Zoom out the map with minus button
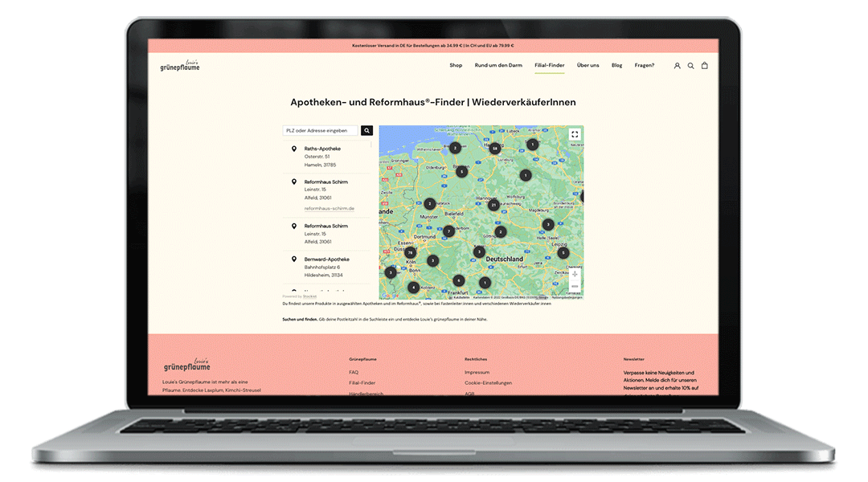Image resolution: width=868 pixels, height=482 pixels. (x=575, y=286)
